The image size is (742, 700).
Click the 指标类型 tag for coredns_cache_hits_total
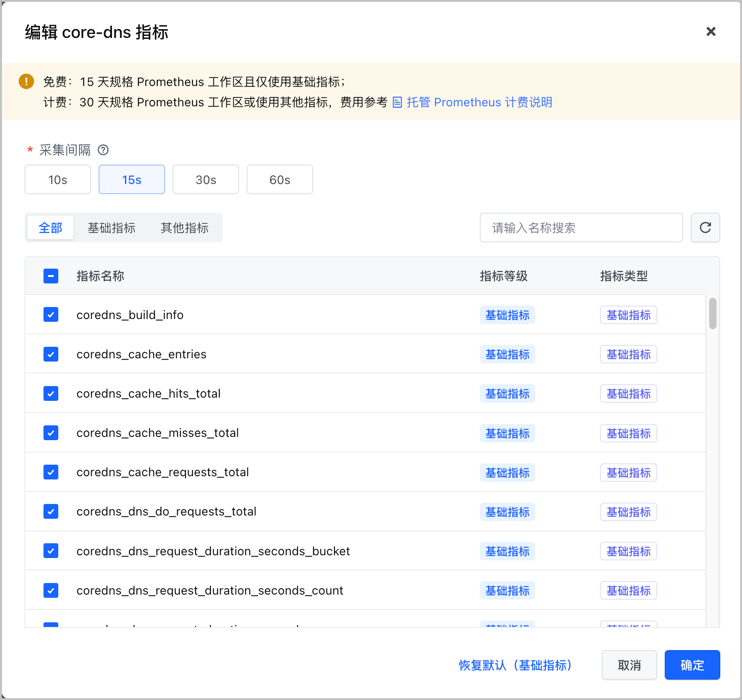click(x=629, y=393)
